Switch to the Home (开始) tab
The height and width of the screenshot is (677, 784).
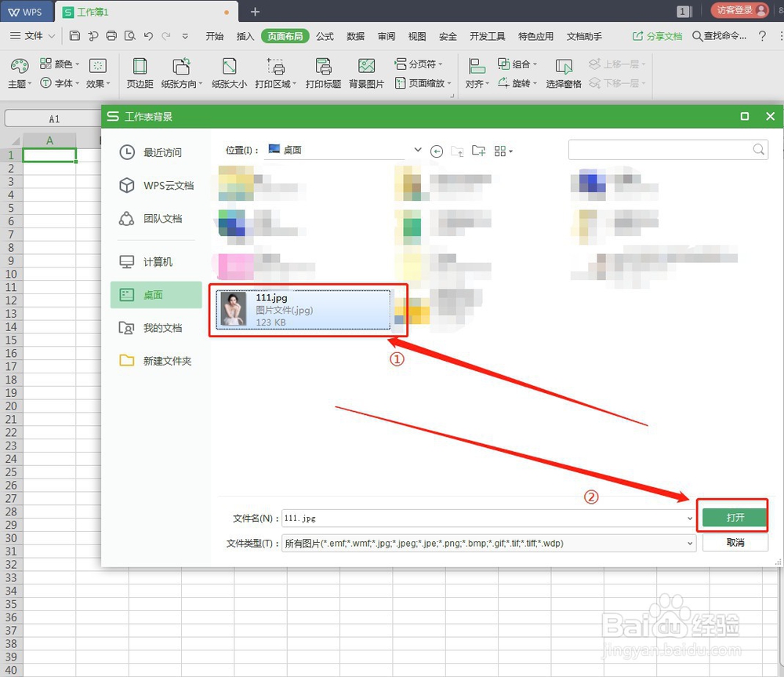click(215, 36)
